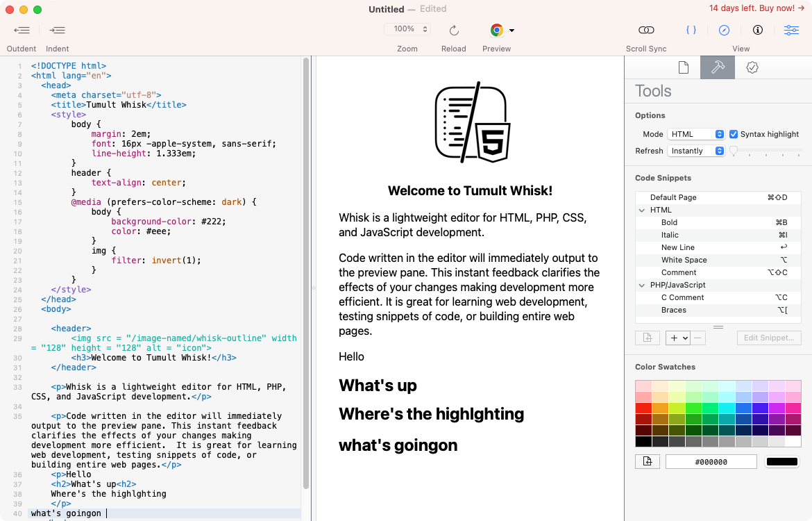This screenshot has height=521, width=812.
Task: Toggle the info view icon in toolbar
Action: point(758,30)
